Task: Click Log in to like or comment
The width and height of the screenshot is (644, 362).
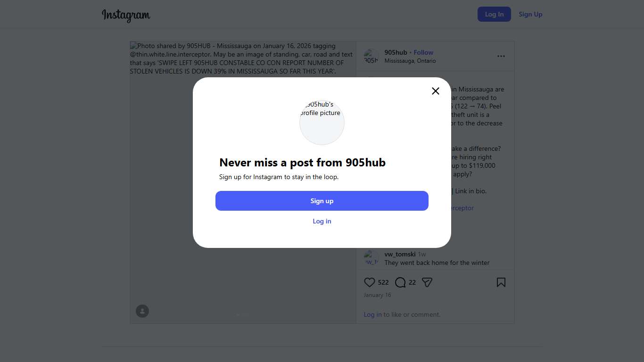Action: pos(372,314)
